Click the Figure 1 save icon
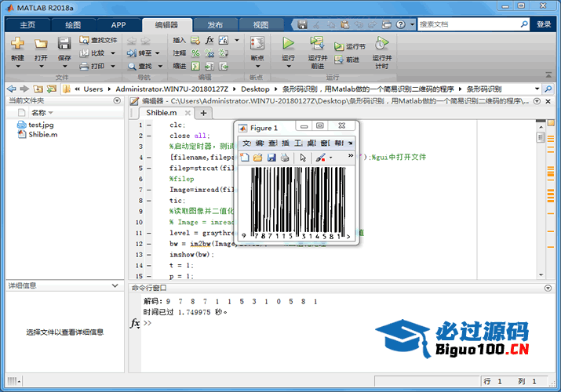 coord(271,158)
